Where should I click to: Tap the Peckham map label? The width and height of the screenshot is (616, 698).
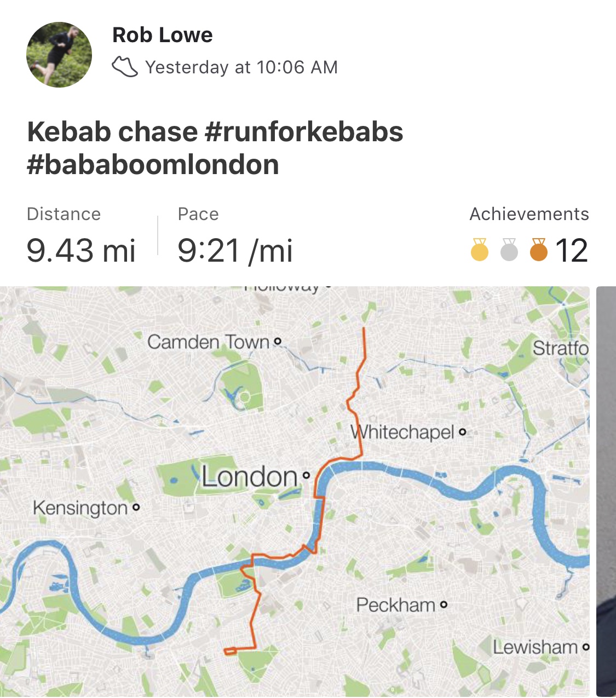click(x=395, y=605)
